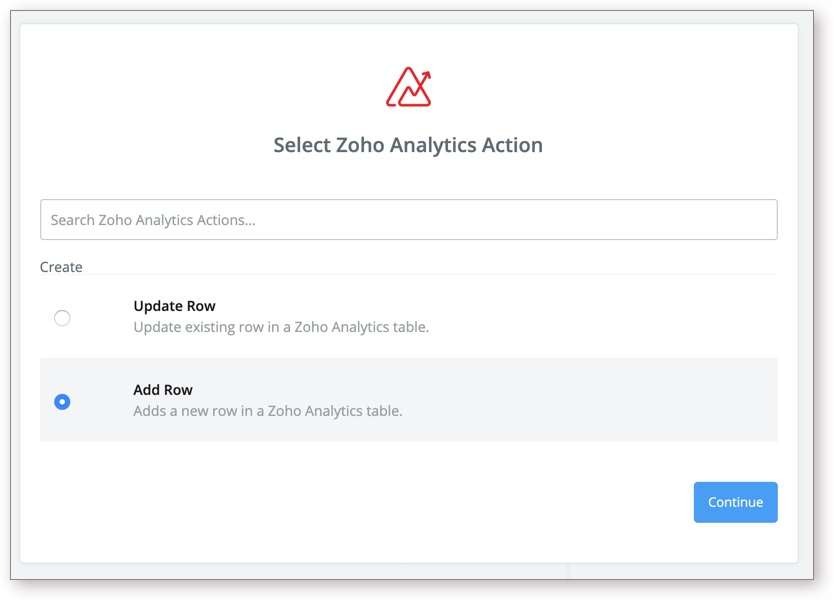Screen dimensions: 834x600
Task: Choose the option that updates an existing row
Action: (x=62, y=318)
